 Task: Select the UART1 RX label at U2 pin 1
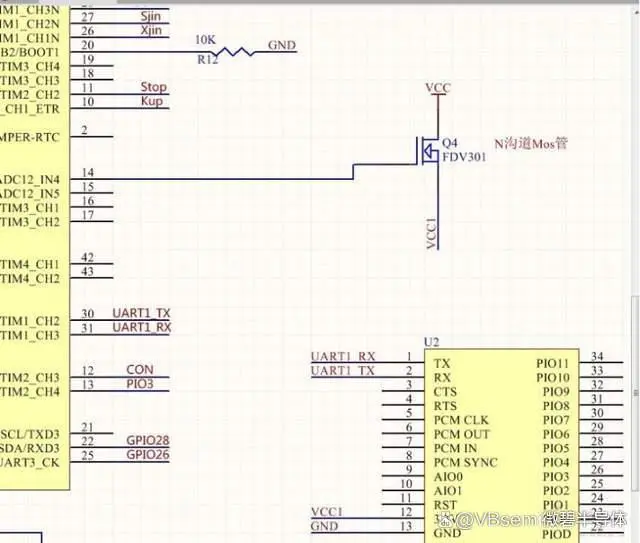(x=343, y=356)
